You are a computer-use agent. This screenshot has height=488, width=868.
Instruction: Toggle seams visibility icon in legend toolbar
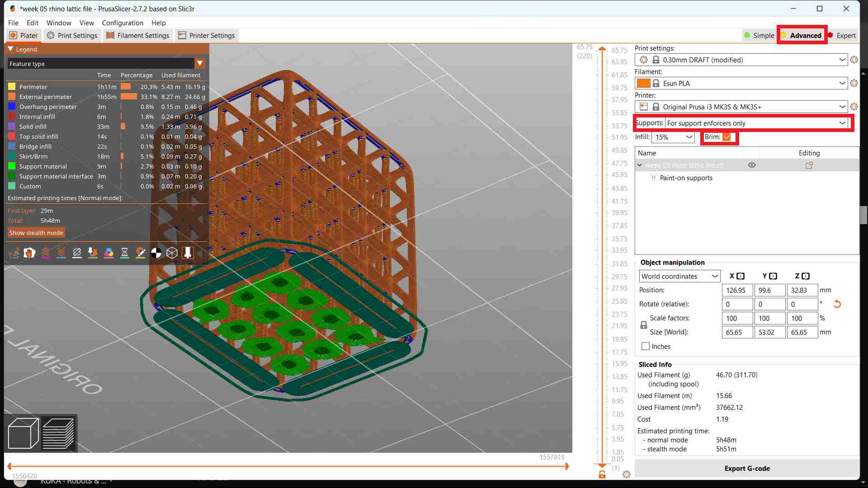77,253
